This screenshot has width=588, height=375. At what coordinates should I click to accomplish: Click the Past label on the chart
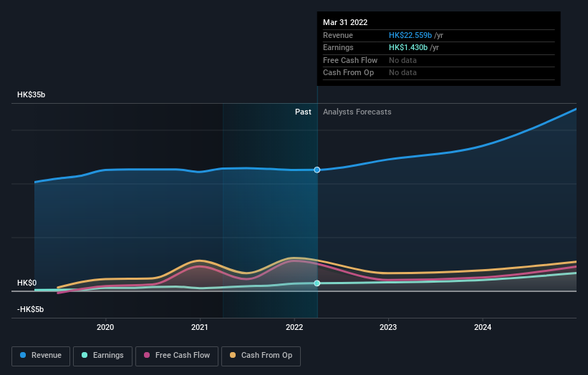pos(303,112)
